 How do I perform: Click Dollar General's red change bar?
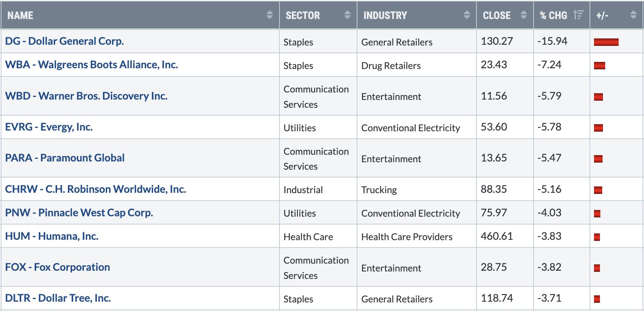(606, 42)
